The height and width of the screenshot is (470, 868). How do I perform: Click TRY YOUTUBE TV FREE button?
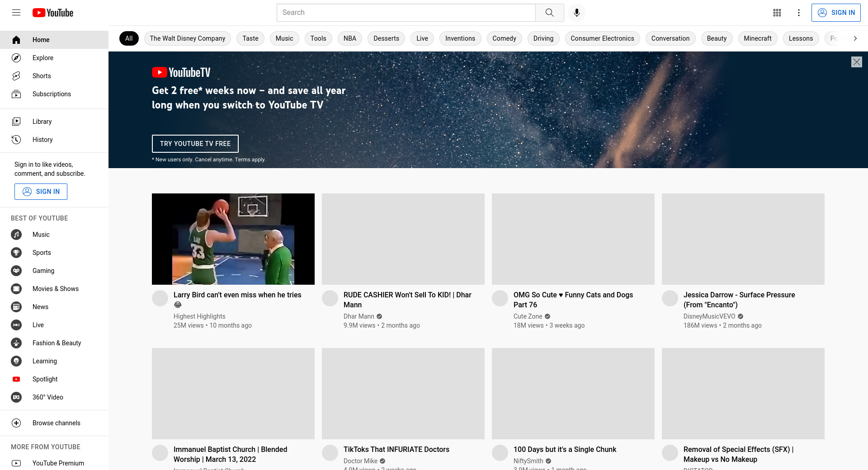coord(195,144)
